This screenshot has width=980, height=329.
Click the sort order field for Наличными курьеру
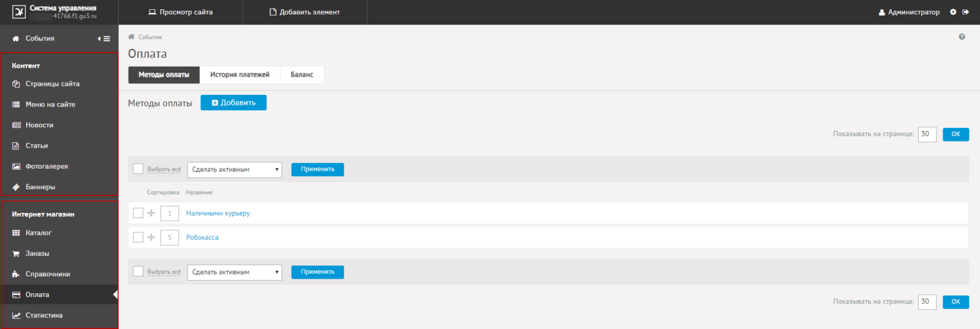point(170,213)
